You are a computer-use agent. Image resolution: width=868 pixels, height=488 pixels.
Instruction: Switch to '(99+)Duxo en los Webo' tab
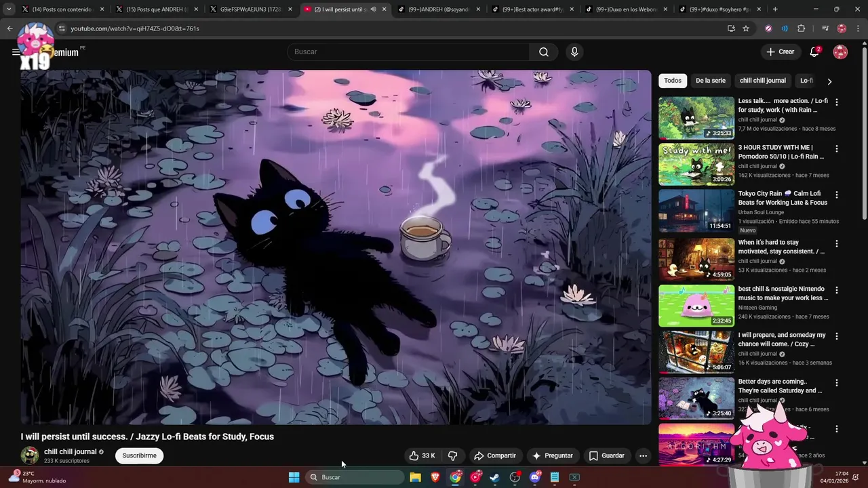pos(625,9)
